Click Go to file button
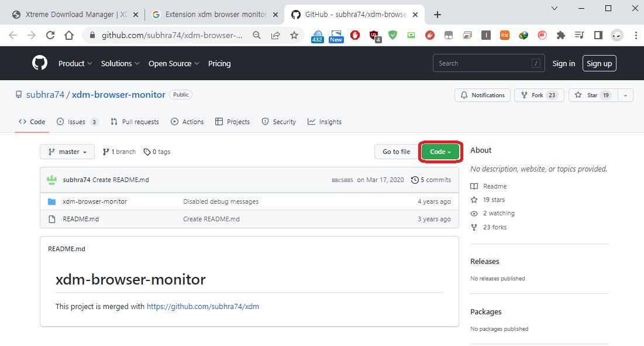The image size is (644, 346). [397, 152]
